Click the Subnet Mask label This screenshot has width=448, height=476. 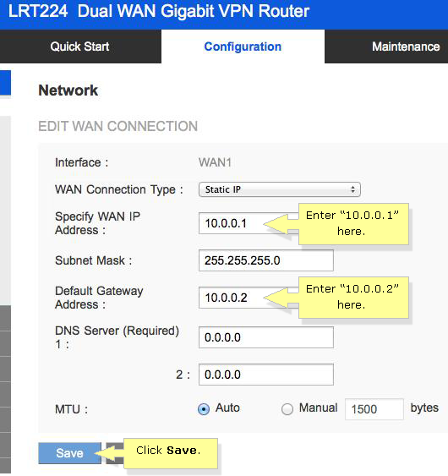tap(94, 260)
